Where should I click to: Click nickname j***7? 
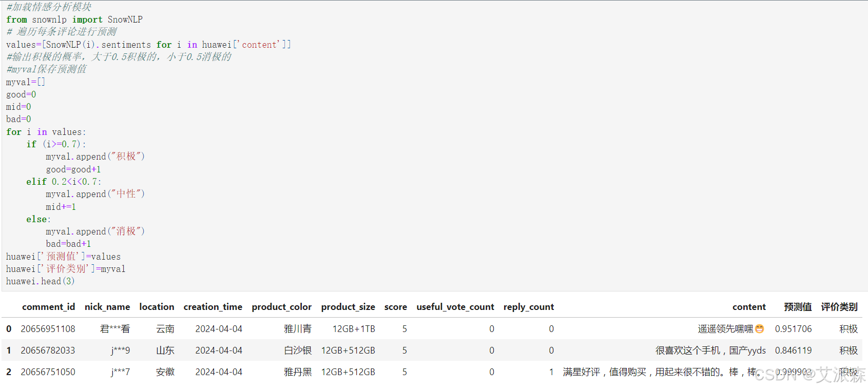point(121,372)
